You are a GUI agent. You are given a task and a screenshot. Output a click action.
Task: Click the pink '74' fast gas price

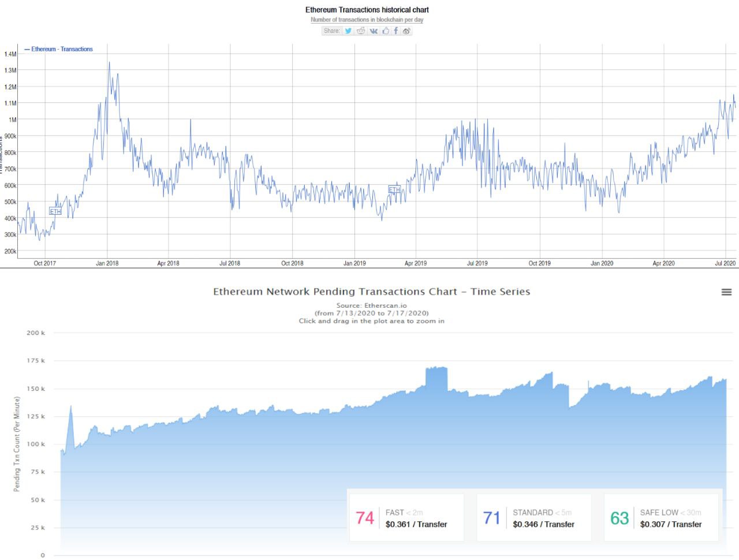pos(365,518)
